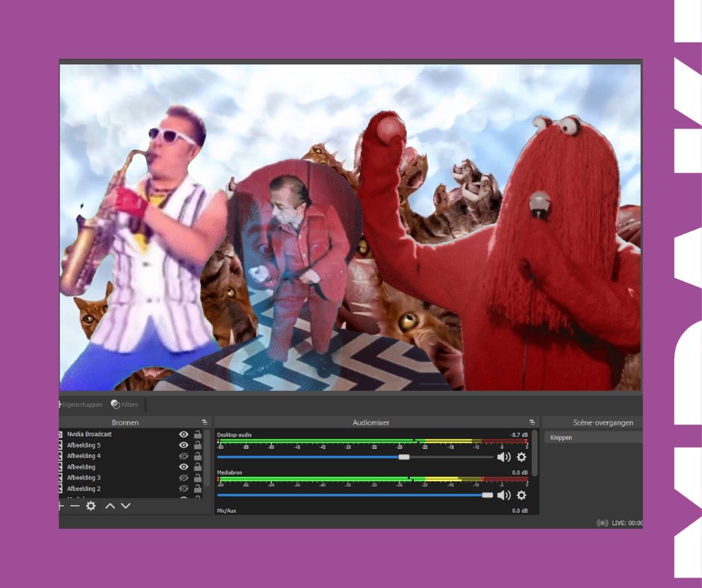Select the Afbeelding 5 source row
This screenshot has height=588, width=702.
click(131, 445)
